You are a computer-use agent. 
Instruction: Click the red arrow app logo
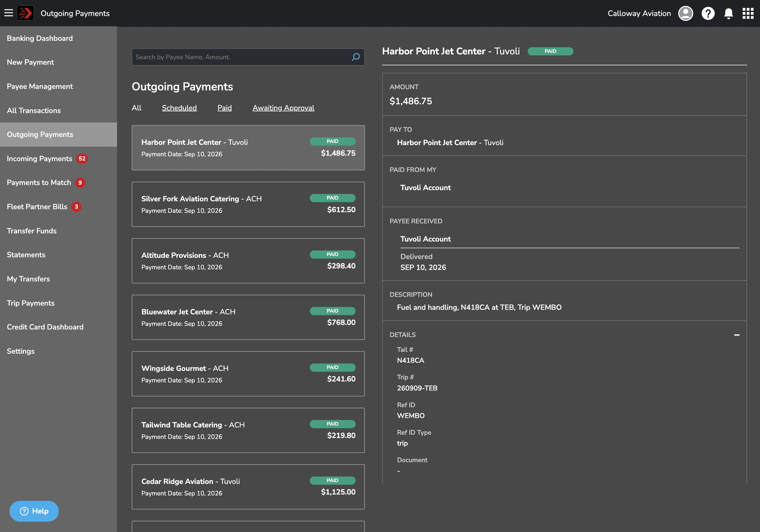tap(25, 13)
